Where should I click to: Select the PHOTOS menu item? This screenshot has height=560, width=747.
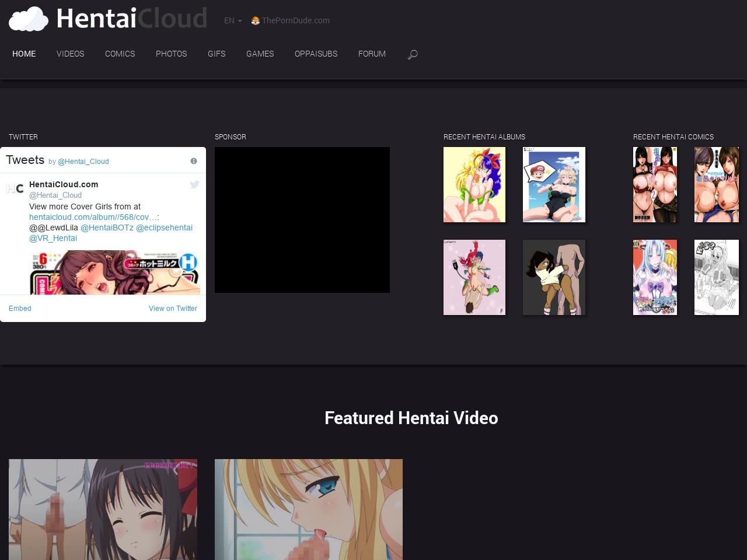(171, 54)
